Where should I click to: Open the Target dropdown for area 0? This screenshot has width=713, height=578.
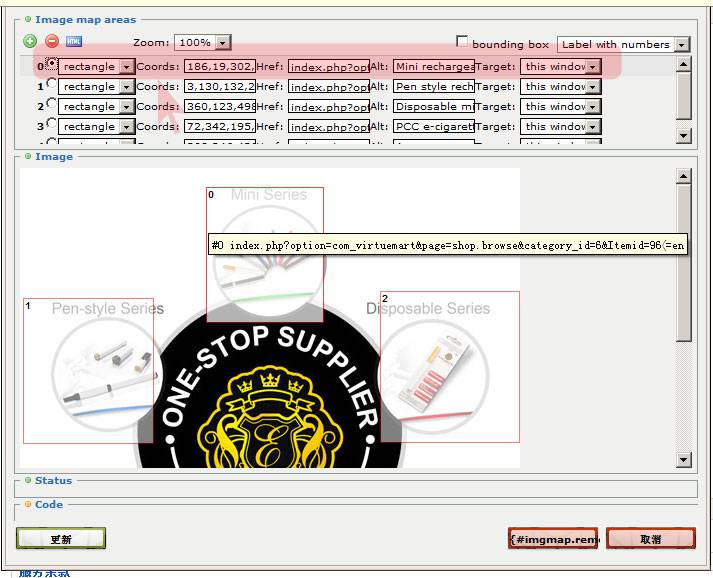(x=560, y=66)
